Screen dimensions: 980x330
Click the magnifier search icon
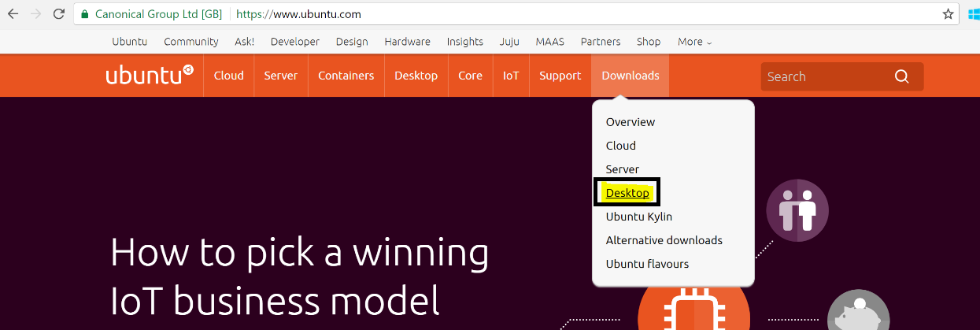tap(902, 76)
